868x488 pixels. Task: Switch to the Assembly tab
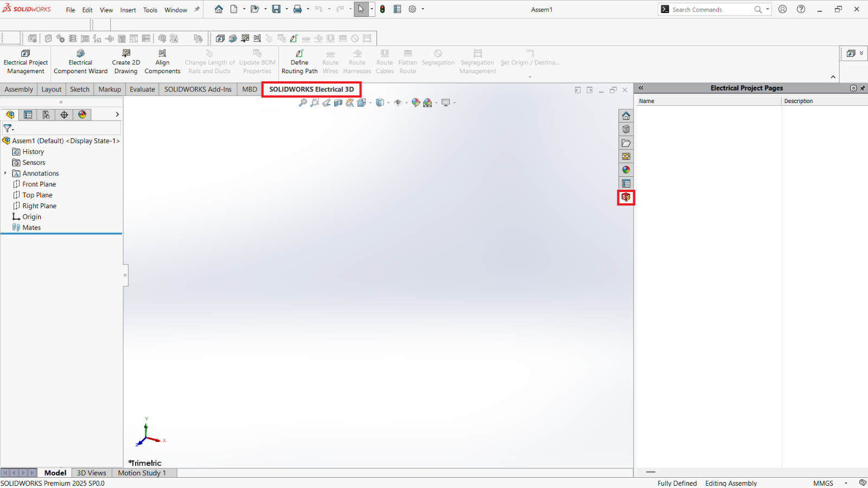click(x=18, y=89)
